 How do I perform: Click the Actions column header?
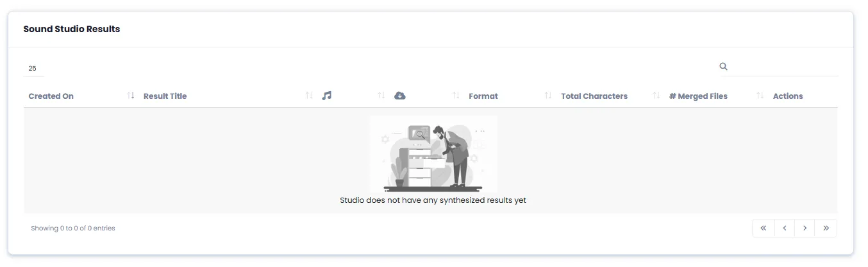pos(788,96)
